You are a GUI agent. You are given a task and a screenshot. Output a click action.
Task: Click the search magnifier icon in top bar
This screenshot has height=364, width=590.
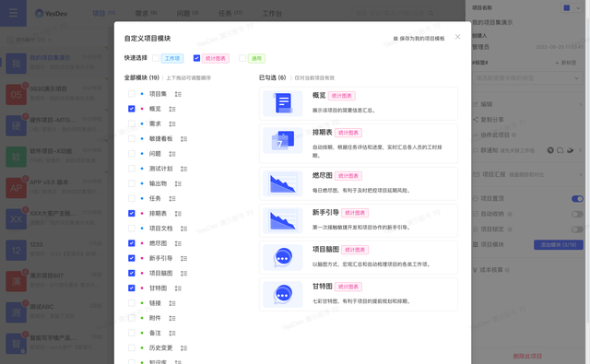tap(431, 14)
